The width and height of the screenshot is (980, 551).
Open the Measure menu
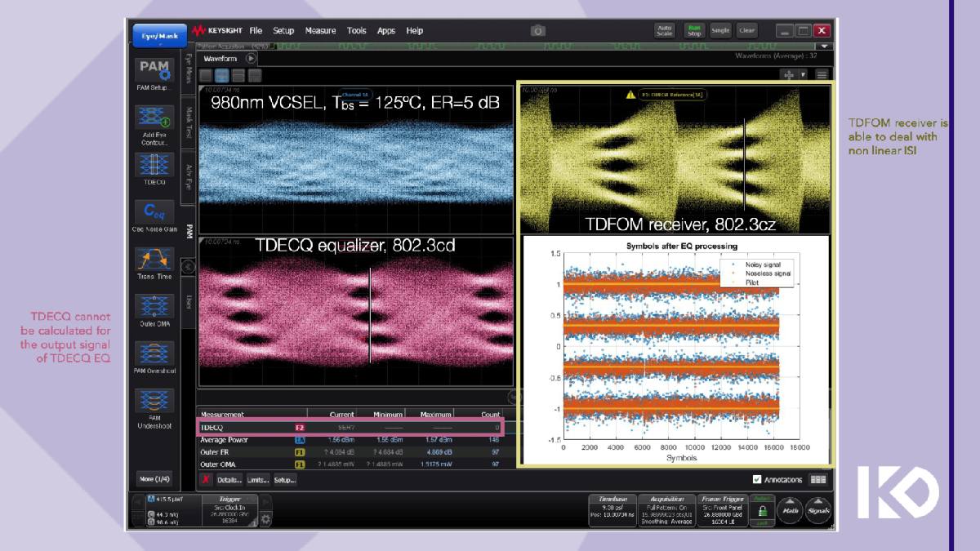click(x=320, y=30)
